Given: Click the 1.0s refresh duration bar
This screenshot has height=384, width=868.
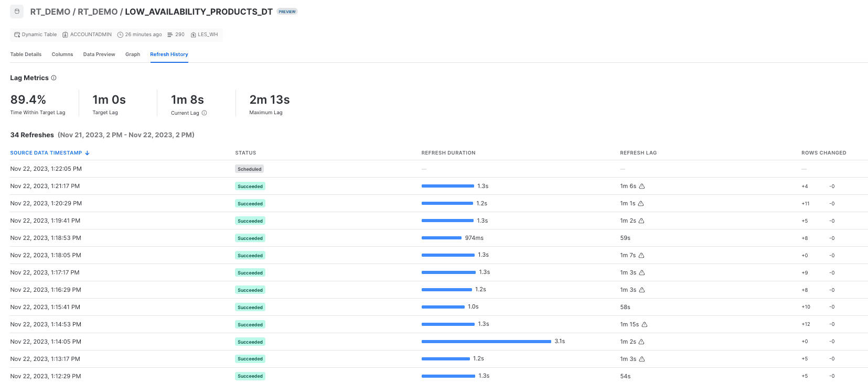Looking at the screenshot, I should 443,307.
